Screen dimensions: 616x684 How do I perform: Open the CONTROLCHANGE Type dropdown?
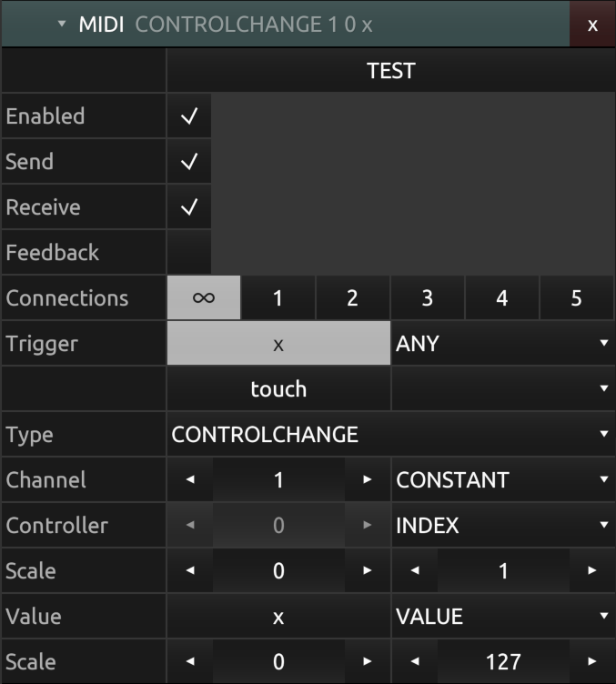pos(391,434)
